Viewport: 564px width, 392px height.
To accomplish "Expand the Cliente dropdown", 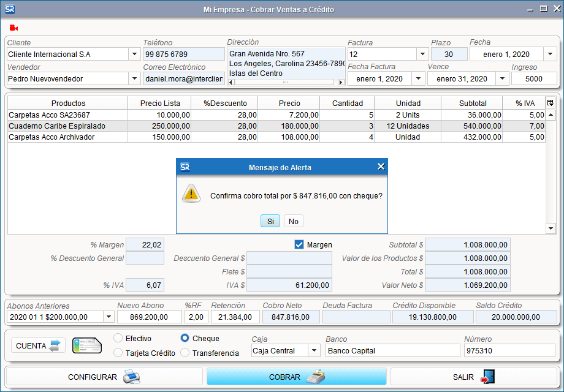I will coord(134,55).
